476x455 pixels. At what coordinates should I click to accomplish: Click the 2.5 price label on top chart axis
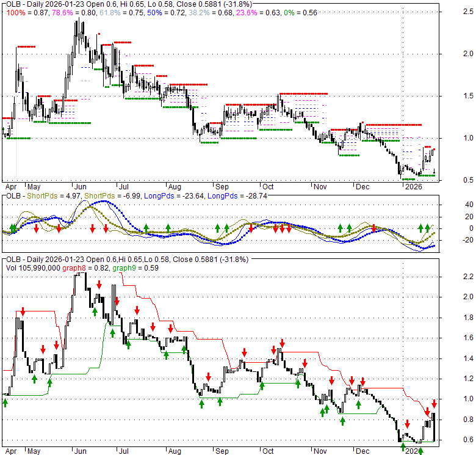[x=468, y=12]
